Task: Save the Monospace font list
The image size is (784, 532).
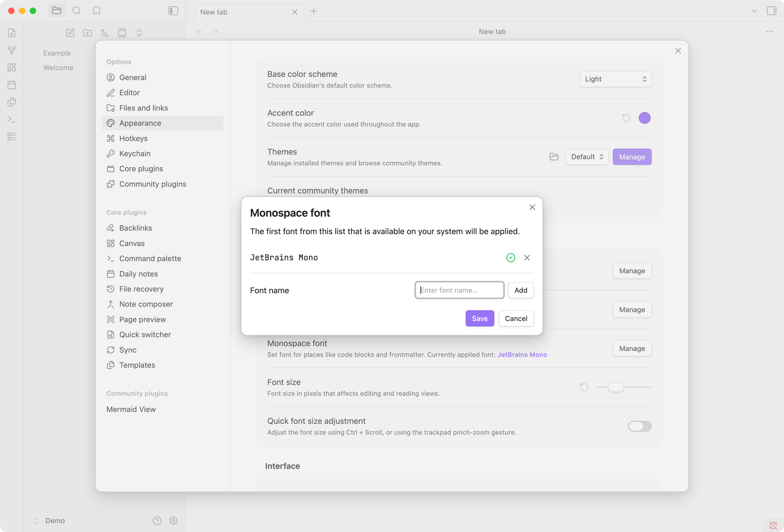Action: (479, 318)
